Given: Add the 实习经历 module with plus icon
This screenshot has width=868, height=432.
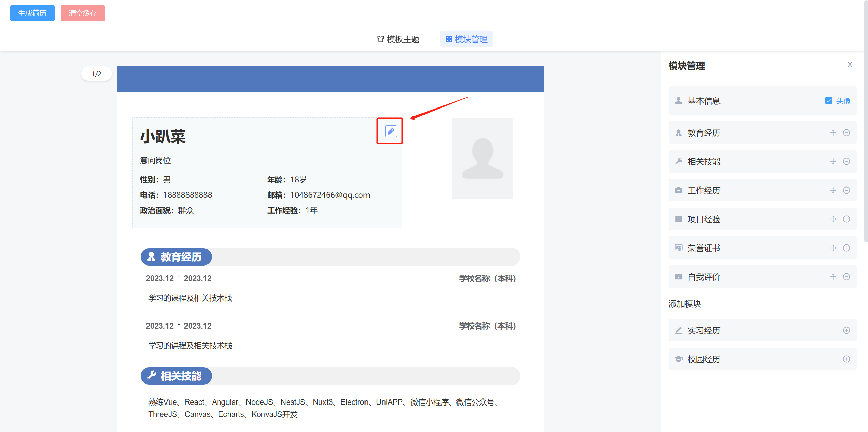Looking at the screenshot, I should pos(846,330).
